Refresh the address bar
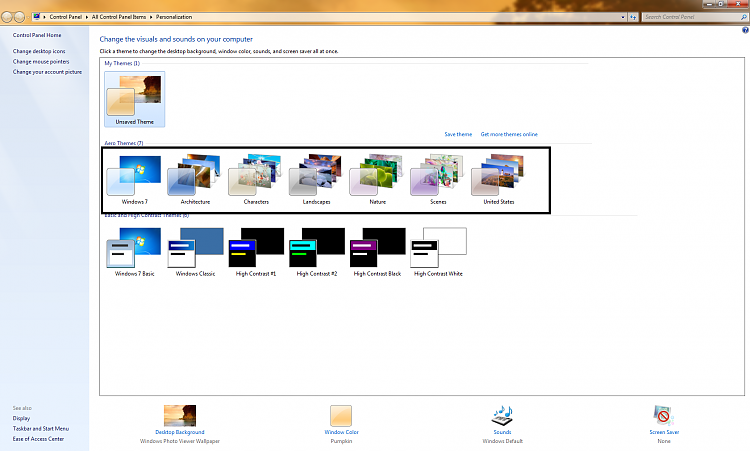This screenshot has height=451, width=750. click(633, 17)
